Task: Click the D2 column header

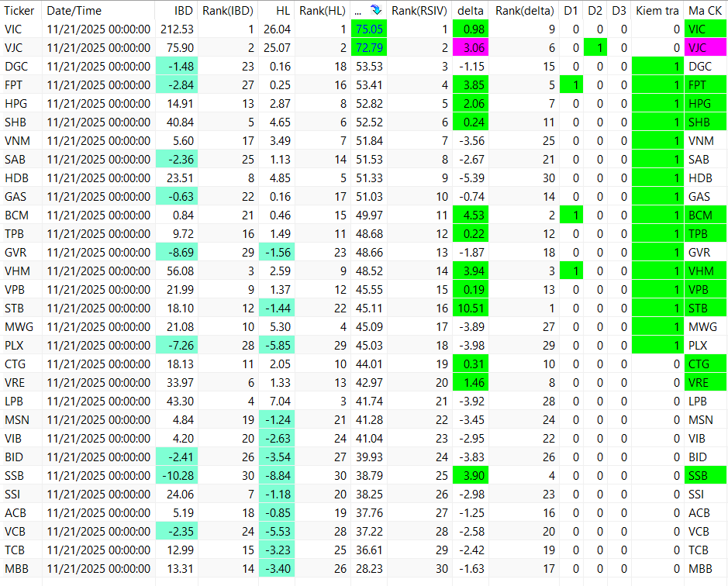Action: point(595,10)
